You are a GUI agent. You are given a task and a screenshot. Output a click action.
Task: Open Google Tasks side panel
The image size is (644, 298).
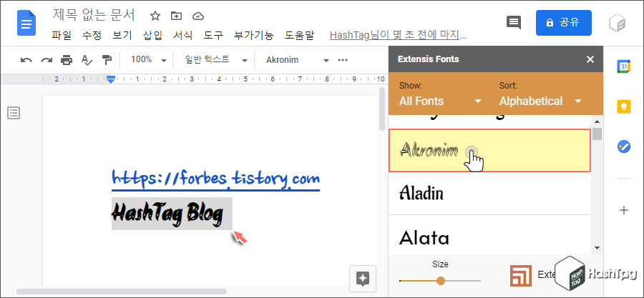coord(624,146)
